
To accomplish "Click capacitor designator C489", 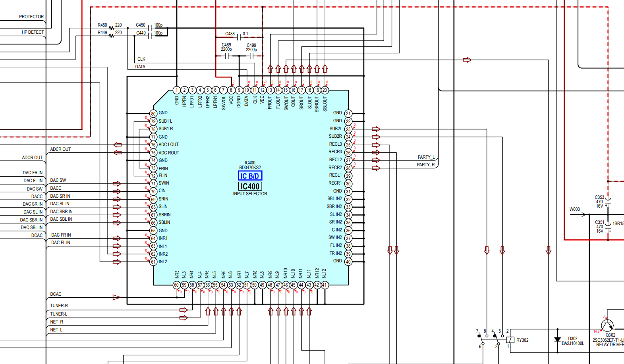I will 226,45.
